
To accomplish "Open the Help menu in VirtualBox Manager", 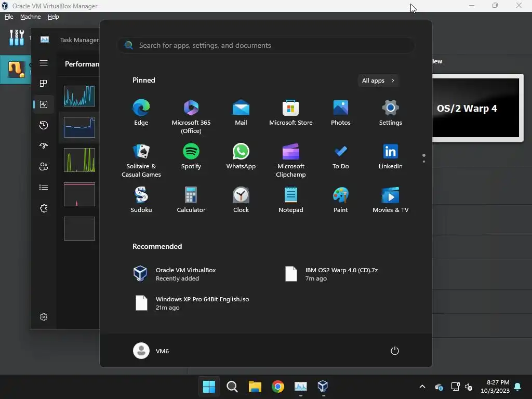I will pos(54,17).
